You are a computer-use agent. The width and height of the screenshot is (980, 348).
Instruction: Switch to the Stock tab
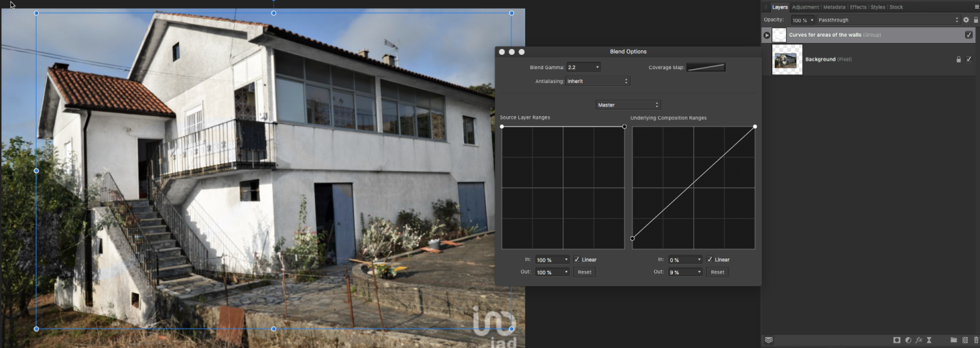(896, 7)
